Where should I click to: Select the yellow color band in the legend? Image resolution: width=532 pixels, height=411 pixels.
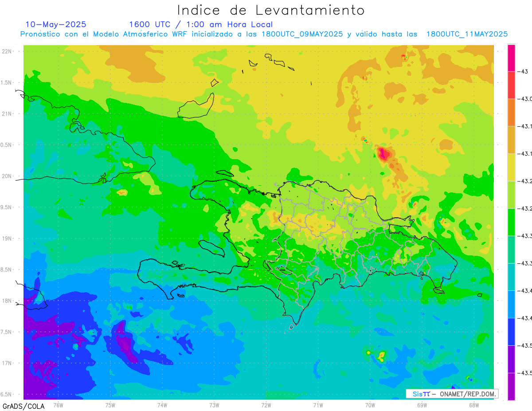tap(511, 167)
